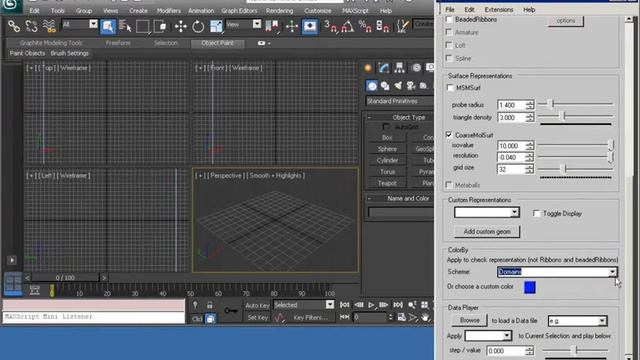Click Browse to load a Data file
Image resolution: width=640 pixels, height=360 pixels.
(469, 320)
